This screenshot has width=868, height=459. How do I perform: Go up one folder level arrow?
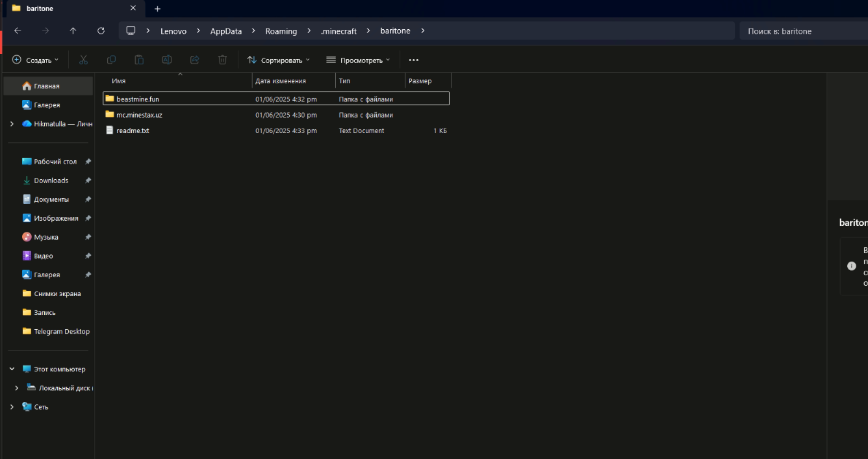73,31
